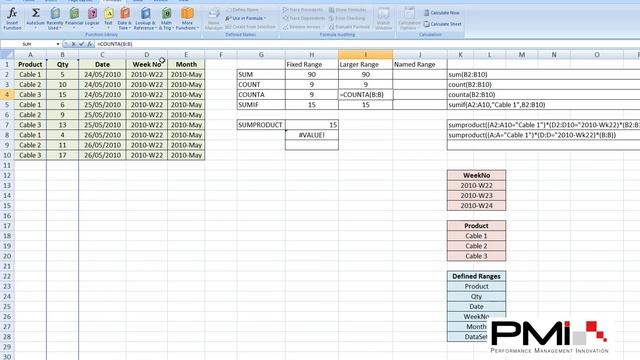Click Error Checking
This screenshot has width=640, height=360.
(x=347, y=18)
